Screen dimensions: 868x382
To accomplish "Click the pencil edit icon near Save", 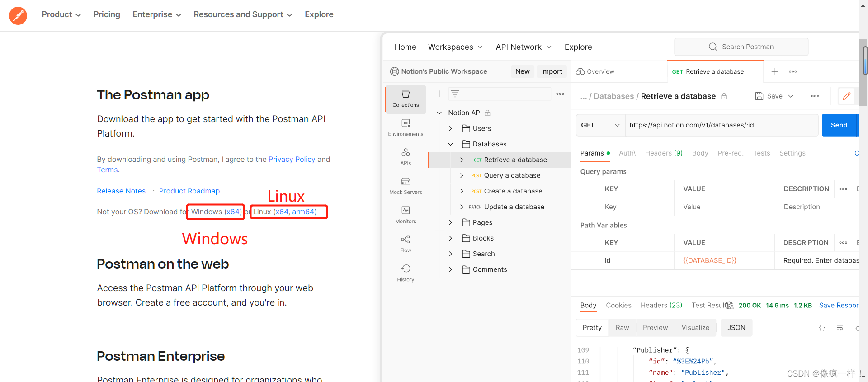I will (846, 96).
